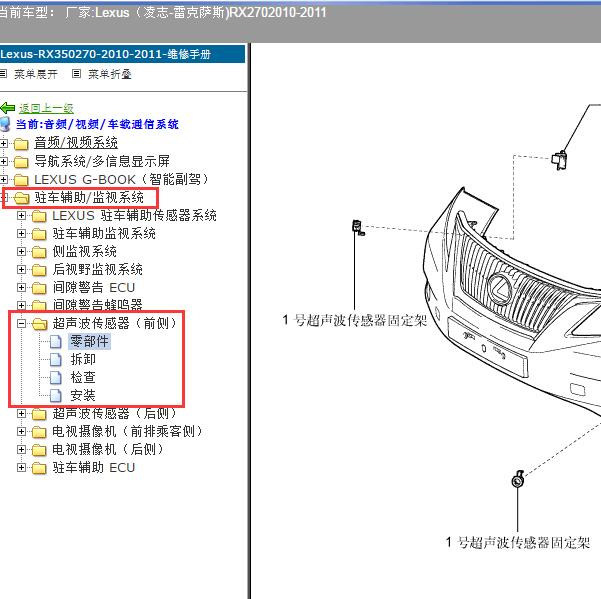
Task: Click the 菜单折叠 collapse-all button
Action: pos(110,74)
